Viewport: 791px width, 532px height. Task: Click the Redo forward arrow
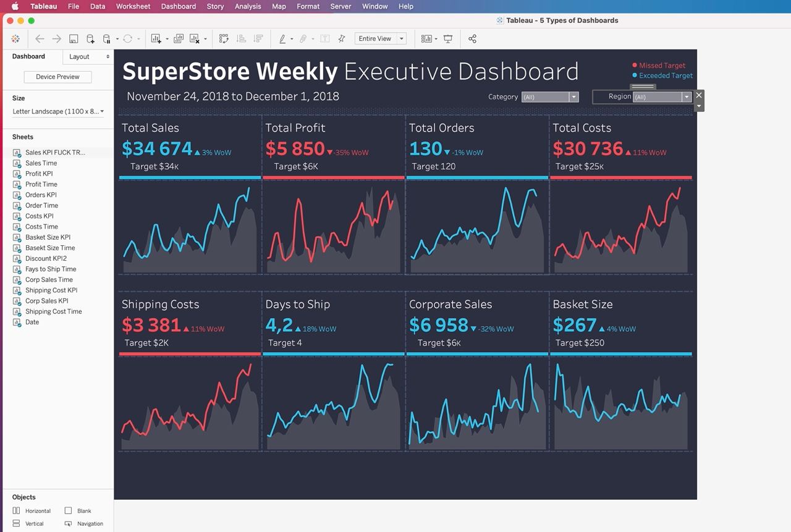click(56, 38)
